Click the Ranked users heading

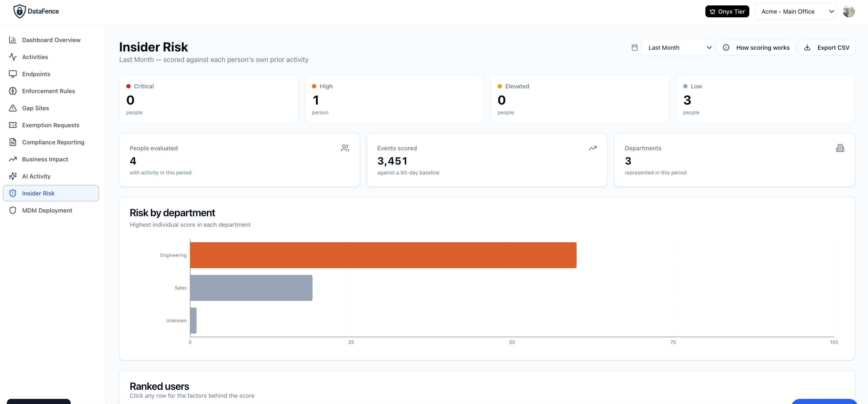[160, 386]
